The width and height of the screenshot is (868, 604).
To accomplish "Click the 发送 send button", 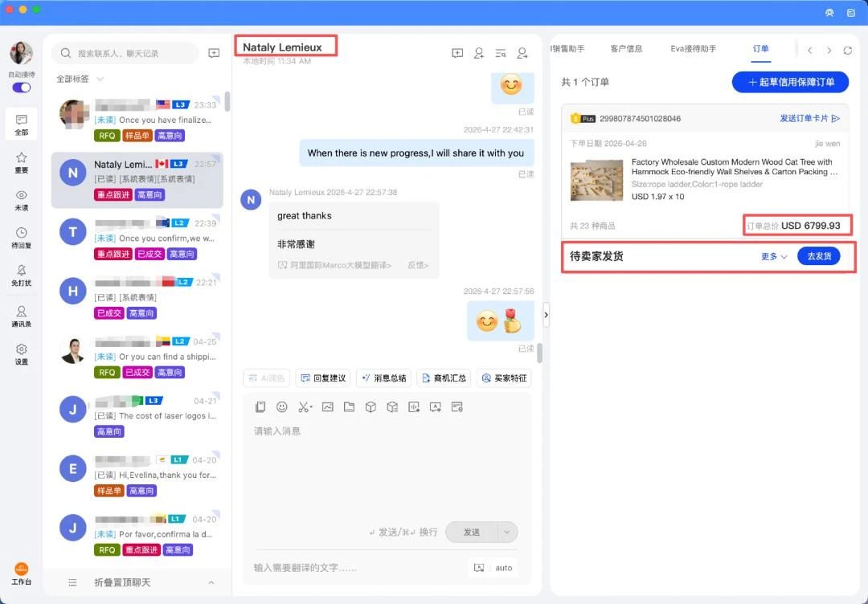I will point(472,532).
